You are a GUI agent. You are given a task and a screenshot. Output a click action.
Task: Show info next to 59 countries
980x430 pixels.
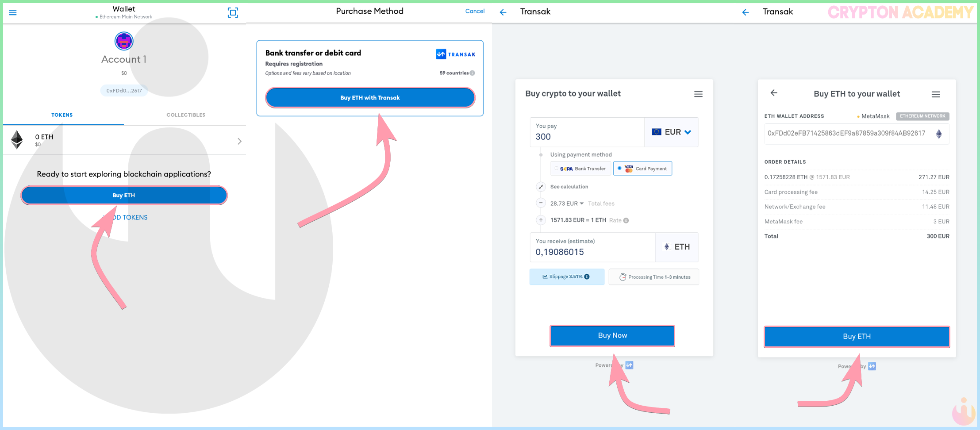(473, 73)
